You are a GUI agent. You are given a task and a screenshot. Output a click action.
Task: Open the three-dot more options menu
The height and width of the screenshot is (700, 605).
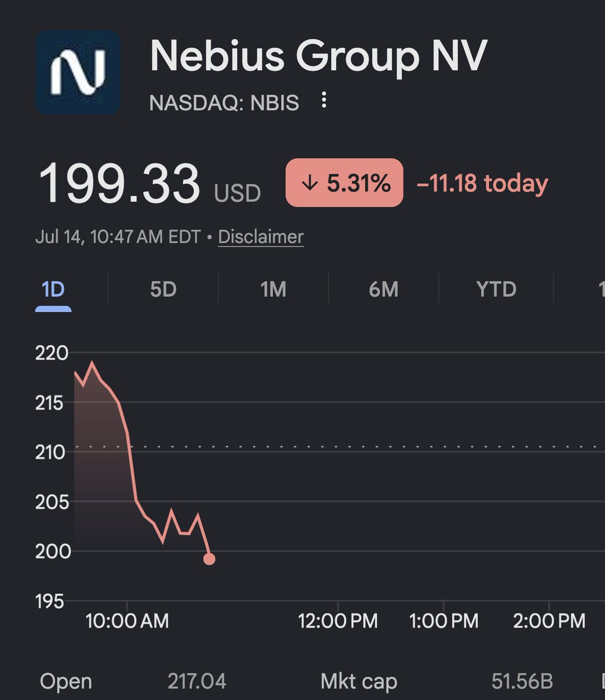pyautogui.click(x=324, y=101)
